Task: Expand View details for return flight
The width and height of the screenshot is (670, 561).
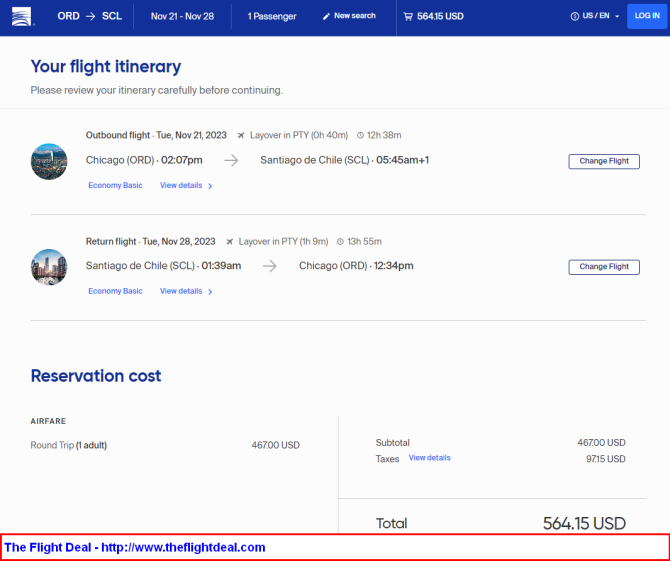Action: 186,291
